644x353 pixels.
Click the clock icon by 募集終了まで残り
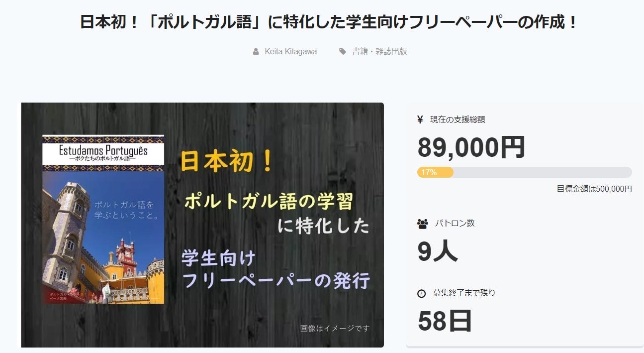(x=422, y=293)
